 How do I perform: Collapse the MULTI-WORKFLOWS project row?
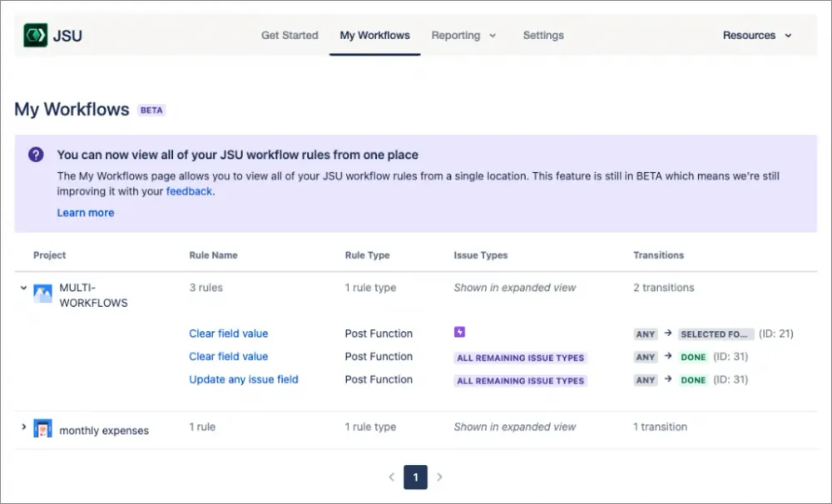pyautogui.click(x=23, y=288)
